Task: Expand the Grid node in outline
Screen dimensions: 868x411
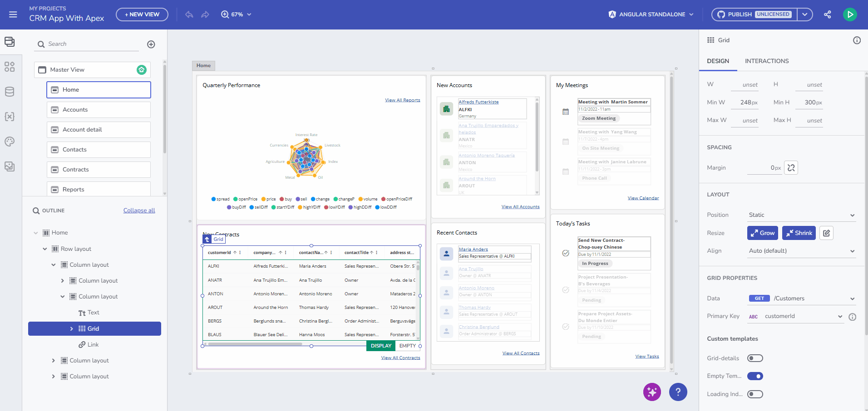Action: click(x=71, y=329)
